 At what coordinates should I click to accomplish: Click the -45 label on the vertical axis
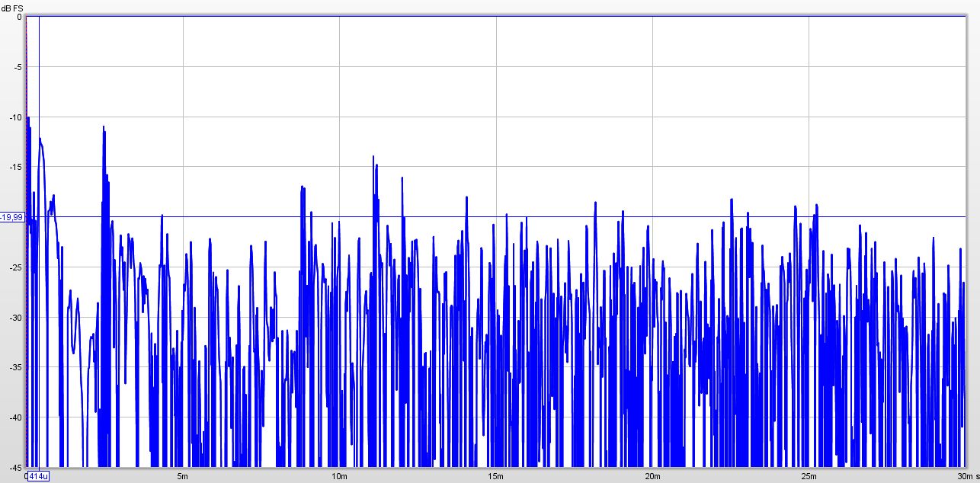[x=18, y=467]
